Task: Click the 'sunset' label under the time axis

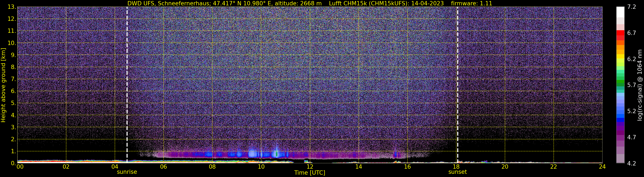Action: pyautogui.click(x=457, y=172)
